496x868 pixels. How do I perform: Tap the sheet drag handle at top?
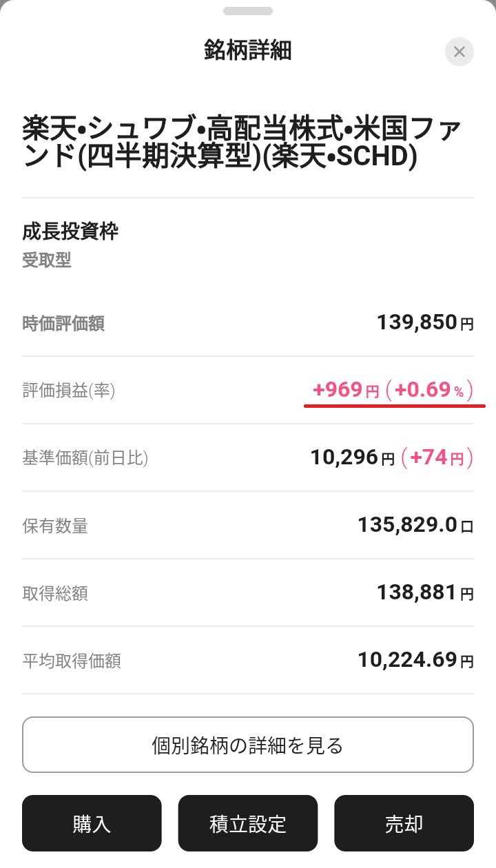tap(248, 11)
